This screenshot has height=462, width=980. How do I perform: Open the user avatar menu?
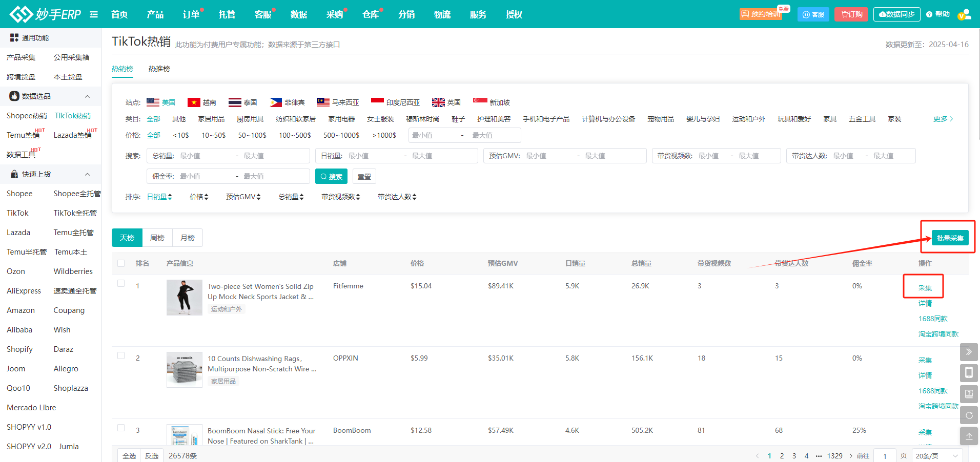click(964, 14)
